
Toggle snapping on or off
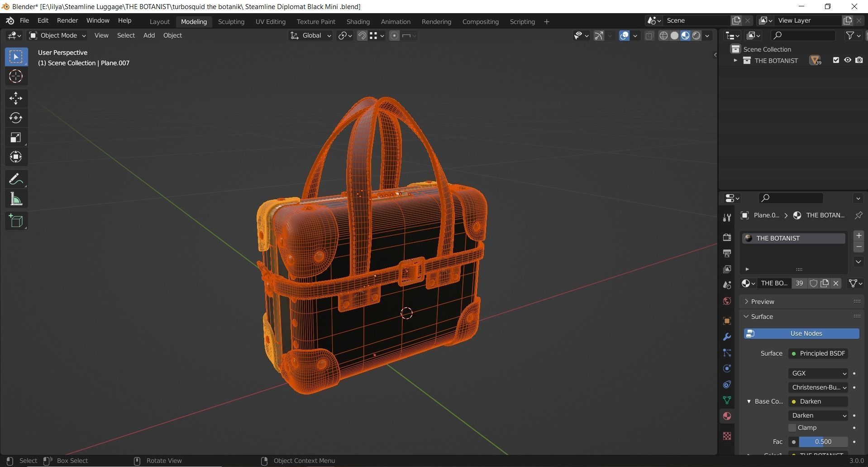[x=362, y=36]
